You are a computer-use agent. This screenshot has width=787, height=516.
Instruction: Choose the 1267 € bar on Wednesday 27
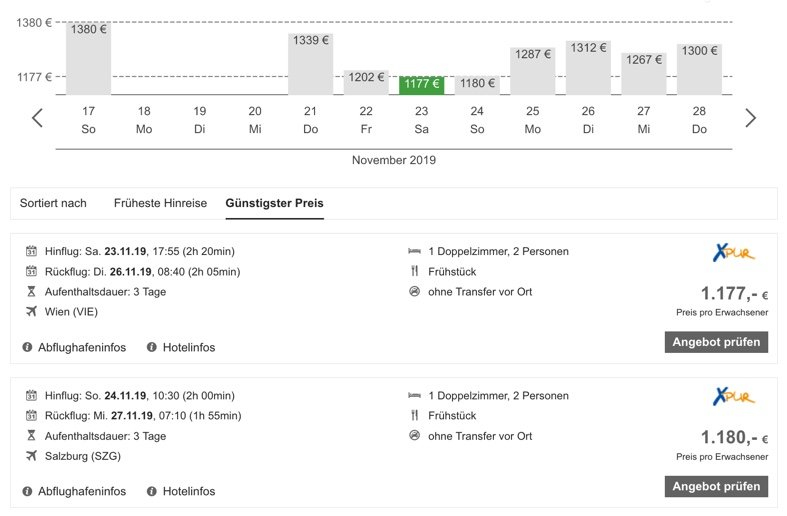tap(644, 73)
